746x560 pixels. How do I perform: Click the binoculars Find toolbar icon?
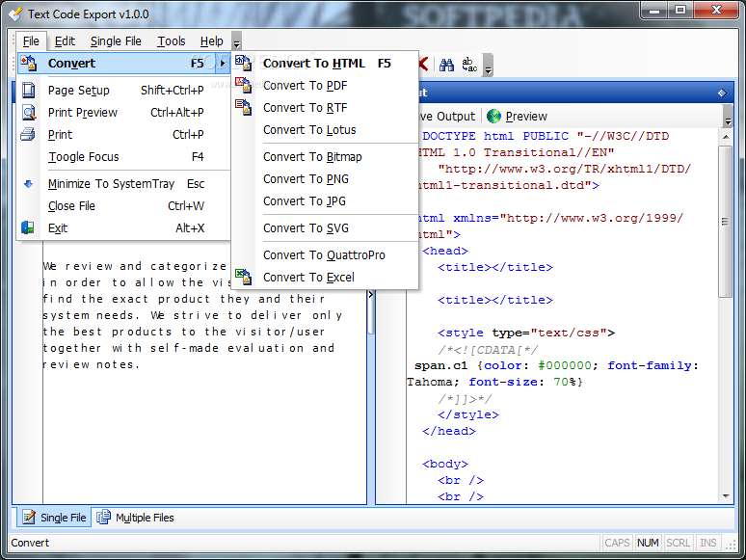coord(446,65)
